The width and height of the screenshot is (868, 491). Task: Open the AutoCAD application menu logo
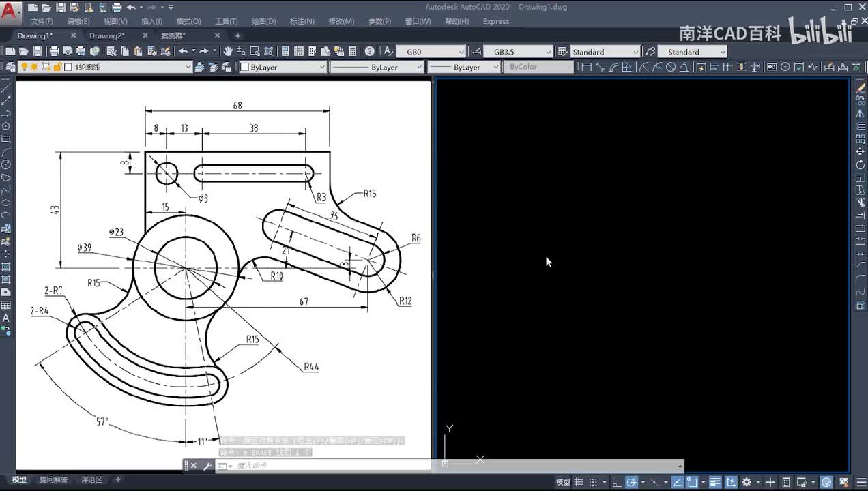[x=10, y=11]
